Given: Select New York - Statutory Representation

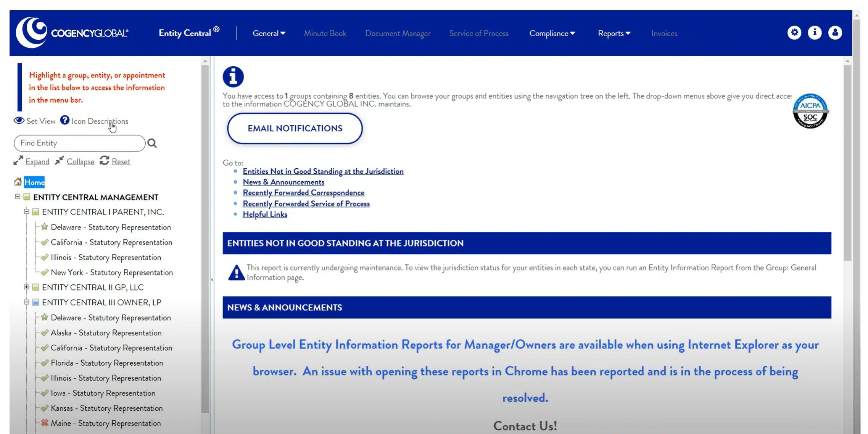Looking at the screenshot, I should click(112, 273).
